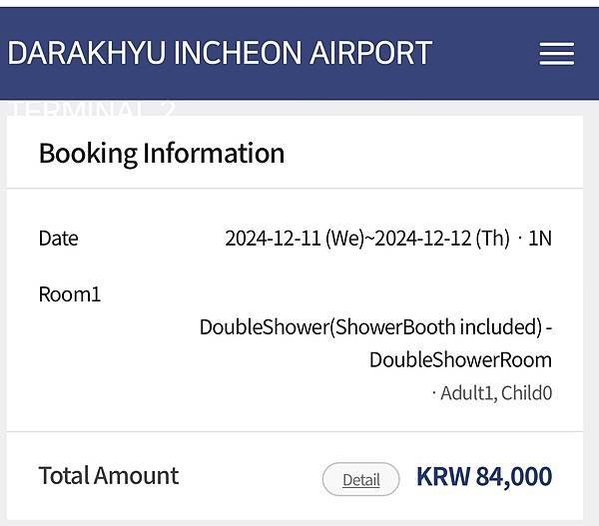This screenshot has width=599, height=526.
Task: Click the DARAKHYU word in the header title
Action: (87, 52)
